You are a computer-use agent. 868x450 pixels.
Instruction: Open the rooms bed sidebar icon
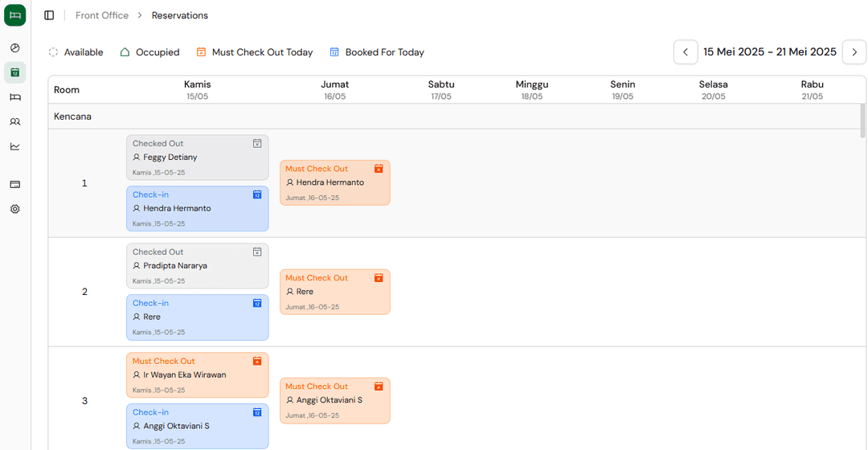[x=15, y=97]
